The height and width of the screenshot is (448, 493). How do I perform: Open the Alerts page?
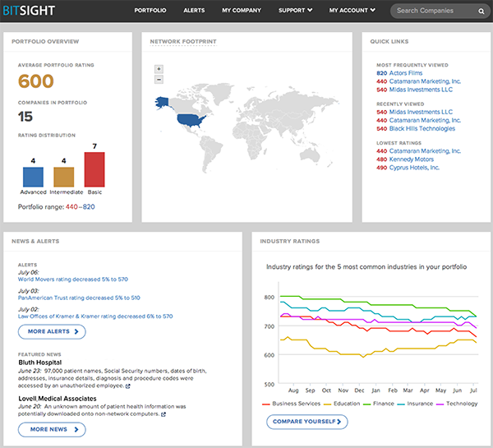click(194, 11)
